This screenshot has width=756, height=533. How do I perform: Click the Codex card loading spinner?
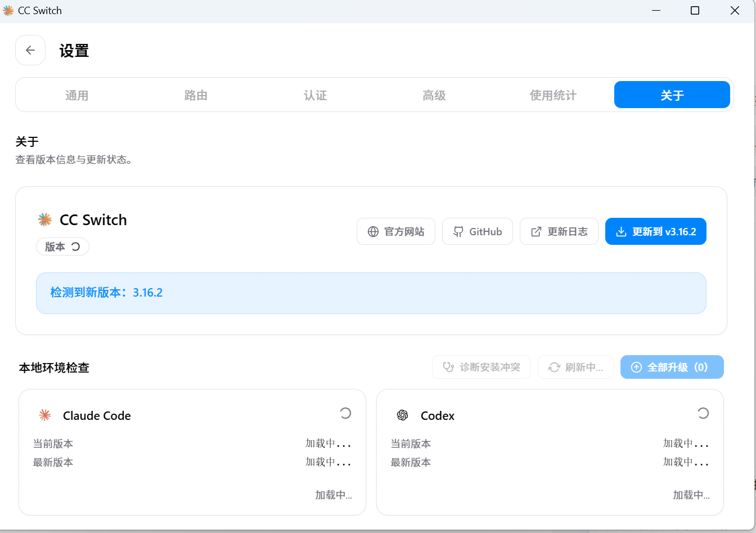pyautogui.click(x=703, y=413)
